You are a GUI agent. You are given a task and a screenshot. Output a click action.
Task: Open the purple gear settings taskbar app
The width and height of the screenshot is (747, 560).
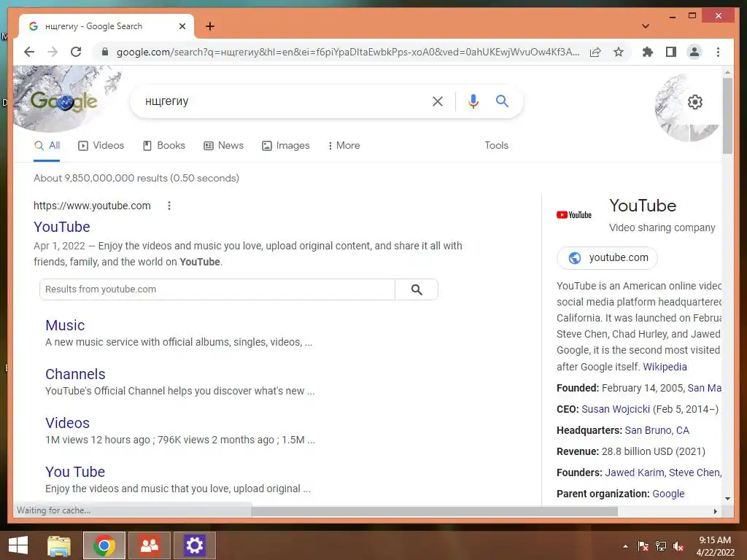[x=194, y=545]
